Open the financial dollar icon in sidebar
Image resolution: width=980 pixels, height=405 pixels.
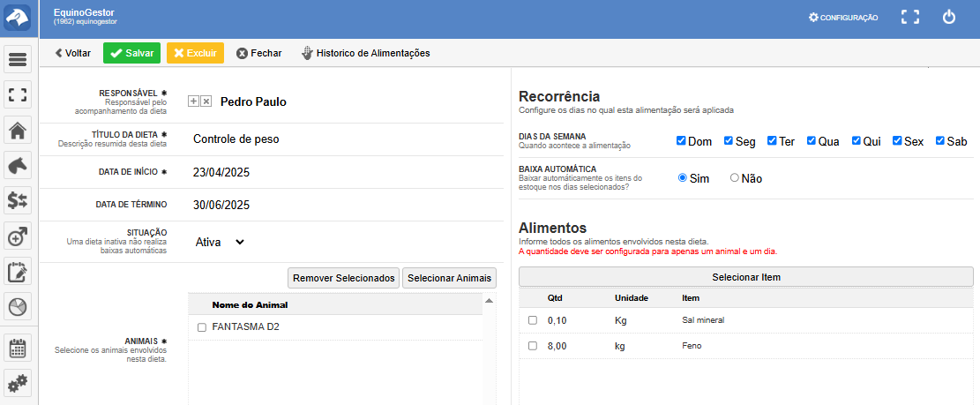pyautogui.click(x=19, y=200)
